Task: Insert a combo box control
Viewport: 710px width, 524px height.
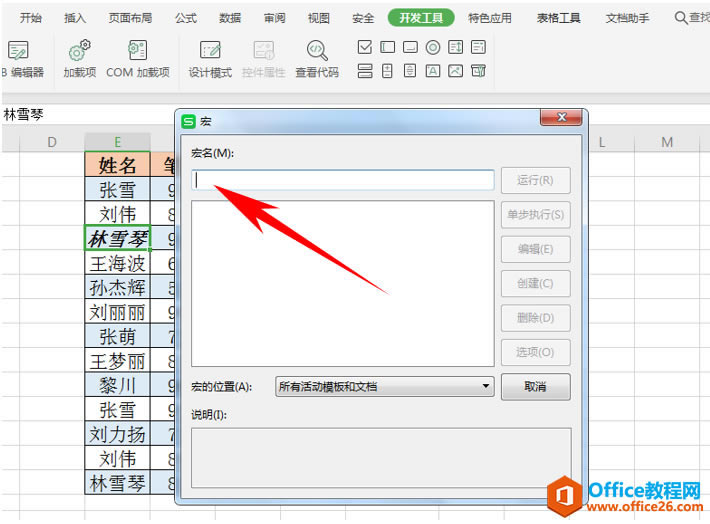Action: coord(478,47)
